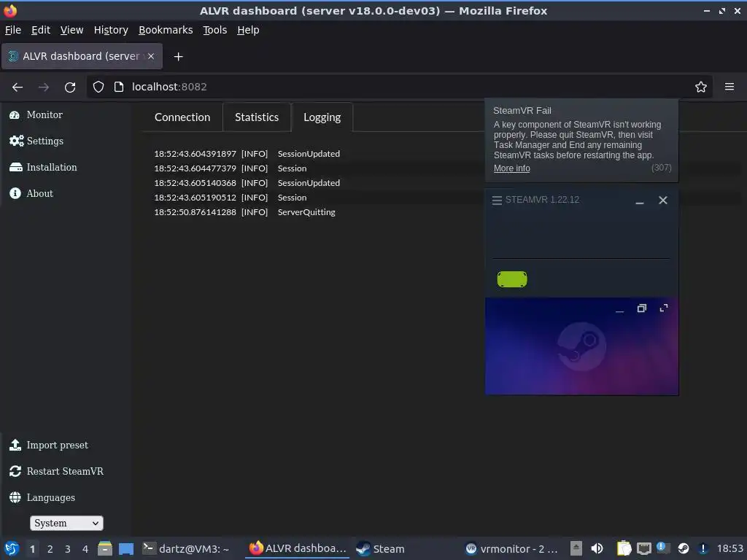747x560 pixels.
Task: Click Import preset in sidebar
Action: pos(49,445)
